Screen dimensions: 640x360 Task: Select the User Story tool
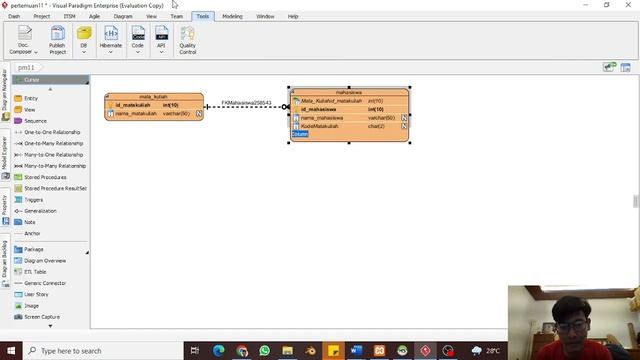point(36,294)
